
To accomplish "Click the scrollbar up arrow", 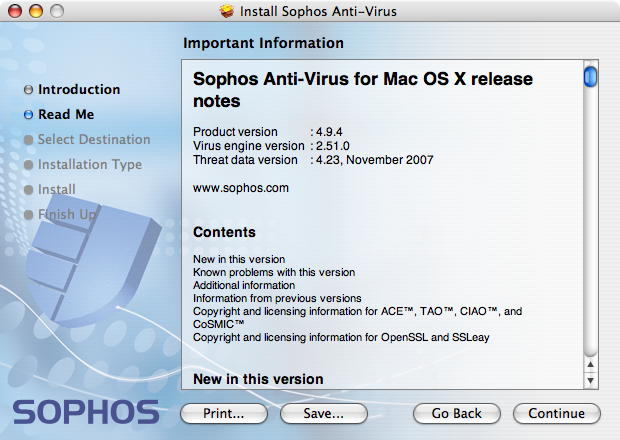I will click(x=590, y=364).
